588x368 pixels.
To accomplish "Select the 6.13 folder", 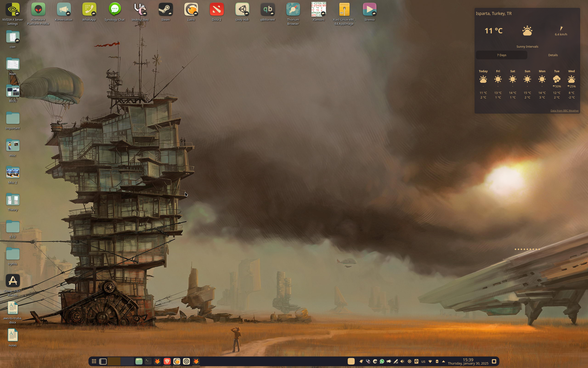I will [x=13, y=229].
